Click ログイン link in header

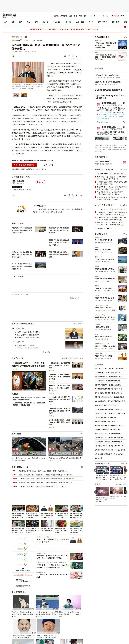(124, 16)
